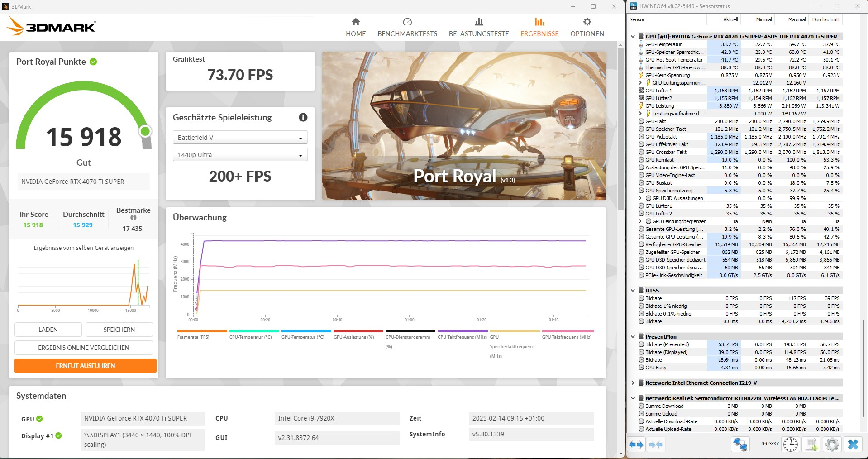The width and height of the screenshot is (868, 459).
Task: Click the chip icon of the GPU [#0] group
Action: tap(641, 37)
